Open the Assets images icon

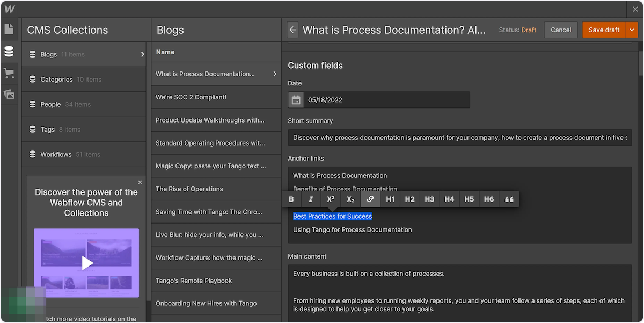coord(9,95)
